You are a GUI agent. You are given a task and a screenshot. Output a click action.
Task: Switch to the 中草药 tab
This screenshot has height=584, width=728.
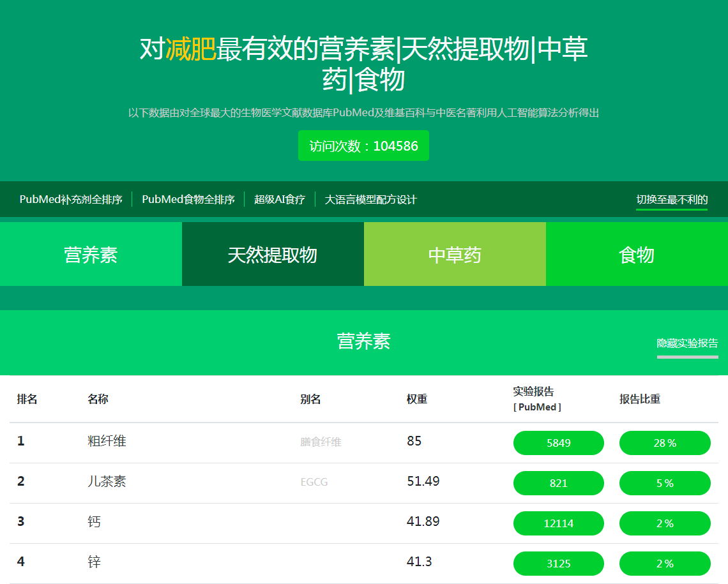point(455,253)
